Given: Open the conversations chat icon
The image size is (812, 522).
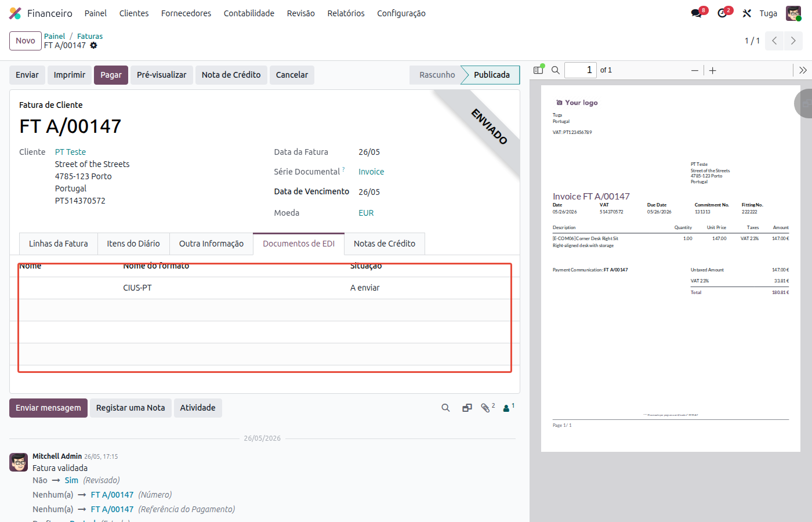Looking at the screenshot, I should [697, 13].
